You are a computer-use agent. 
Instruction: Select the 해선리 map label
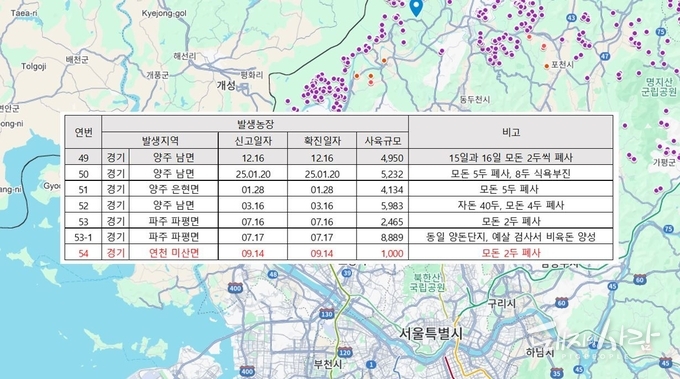(184, 56)
